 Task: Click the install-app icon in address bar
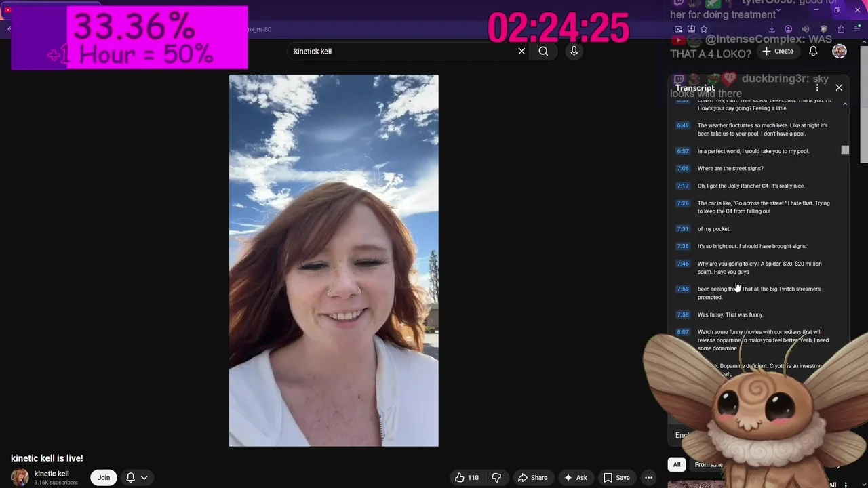[691, 29]
